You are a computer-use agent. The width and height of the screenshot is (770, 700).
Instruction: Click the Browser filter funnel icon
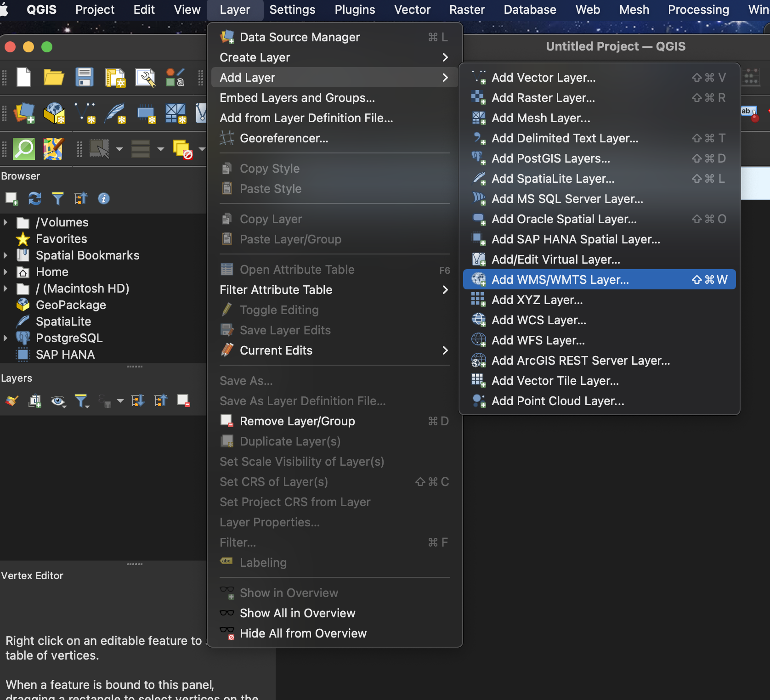[x=58, y=198]
